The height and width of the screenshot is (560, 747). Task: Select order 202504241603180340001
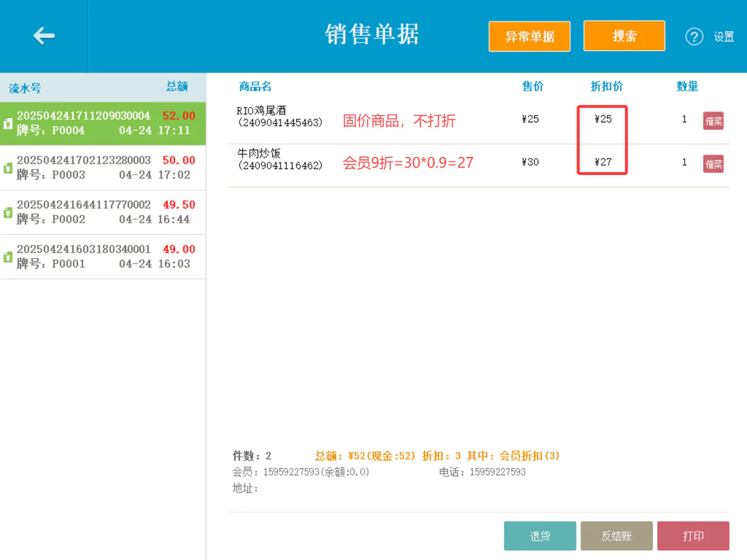pyautogui.click(x=103, y=257)
